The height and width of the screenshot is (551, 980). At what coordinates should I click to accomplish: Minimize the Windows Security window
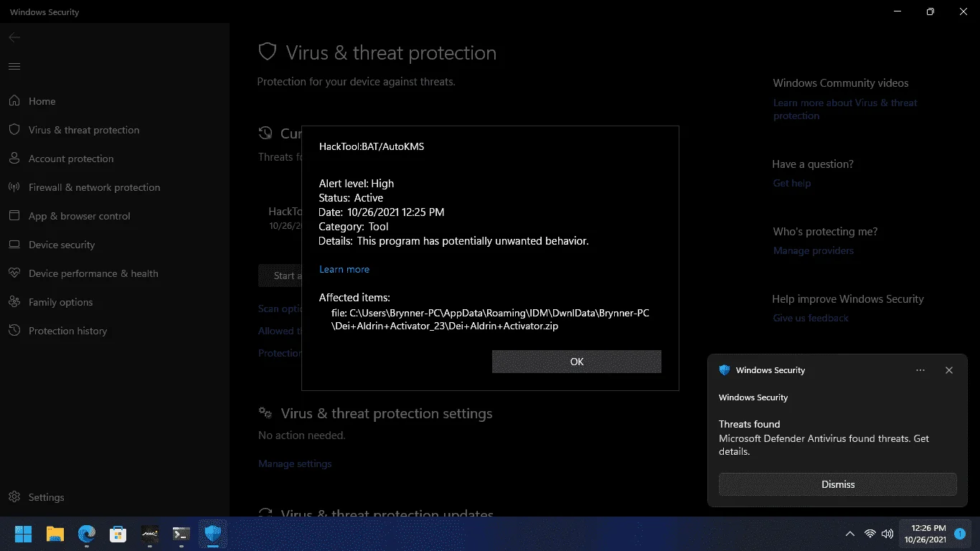(x=898, y=11)
